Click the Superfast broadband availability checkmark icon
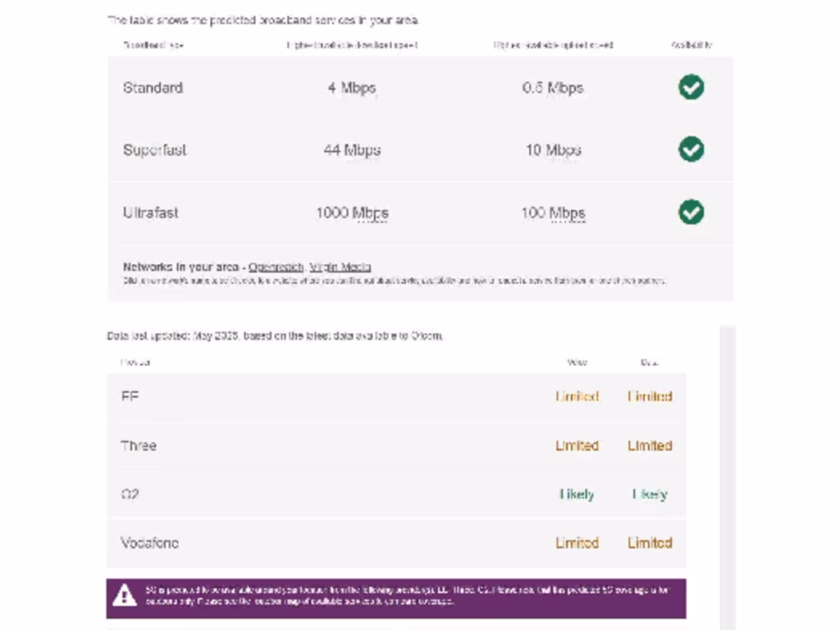The image size is (840, 630). pyautogui.click(x=691, y=149)
